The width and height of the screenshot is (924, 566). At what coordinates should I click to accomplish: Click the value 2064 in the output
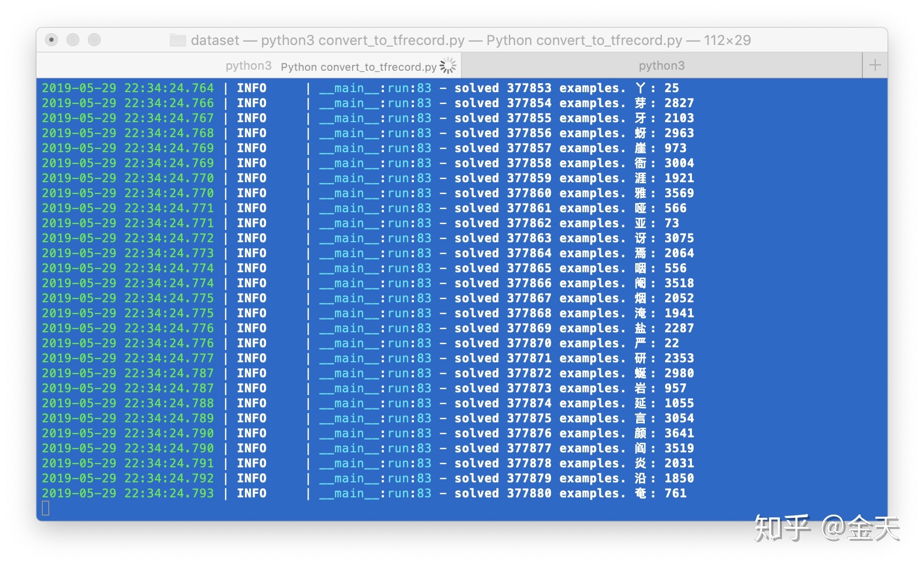pos(679,253)
